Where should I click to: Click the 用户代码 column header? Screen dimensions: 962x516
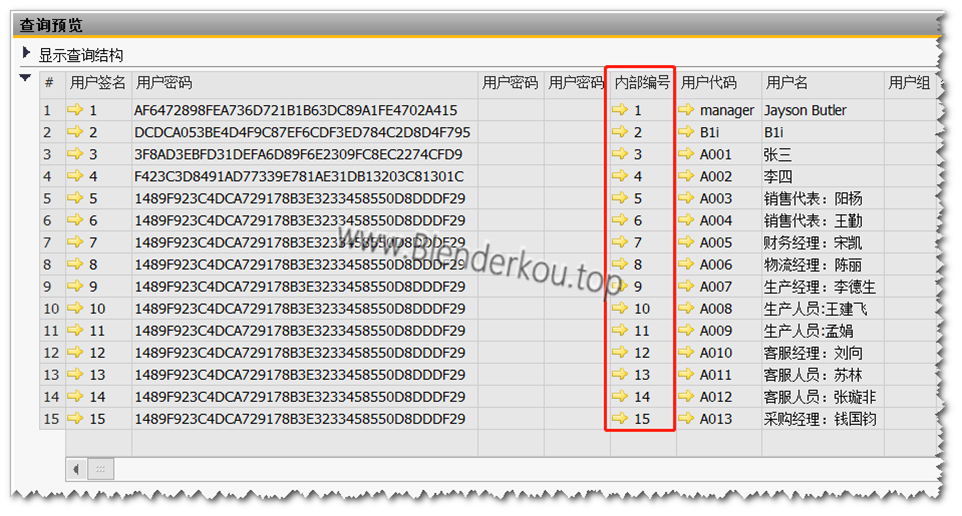point(708,83)
